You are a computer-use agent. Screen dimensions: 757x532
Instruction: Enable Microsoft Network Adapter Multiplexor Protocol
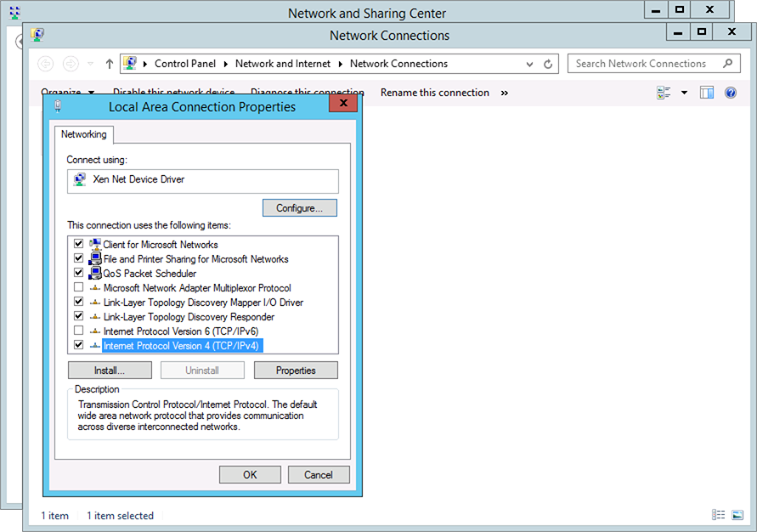[x=79, y=287]
